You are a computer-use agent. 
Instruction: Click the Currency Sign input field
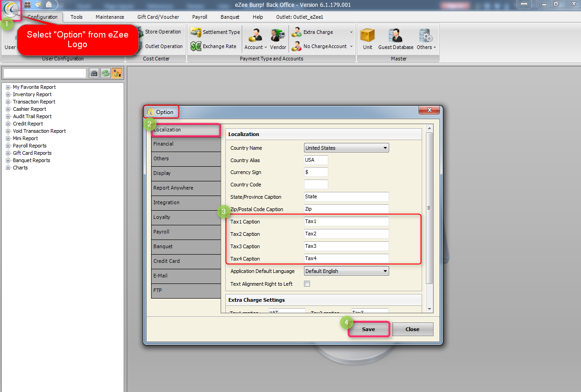316,172
